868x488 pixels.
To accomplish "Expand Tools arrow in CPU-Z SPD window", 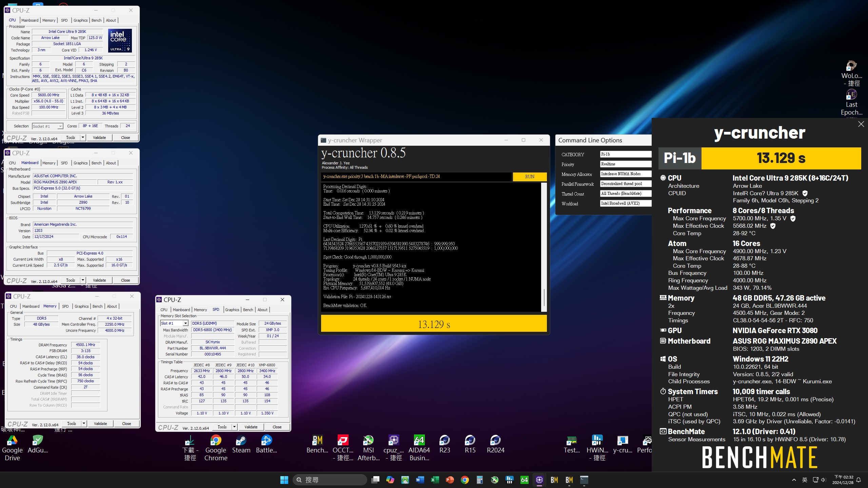I will 234,427.
